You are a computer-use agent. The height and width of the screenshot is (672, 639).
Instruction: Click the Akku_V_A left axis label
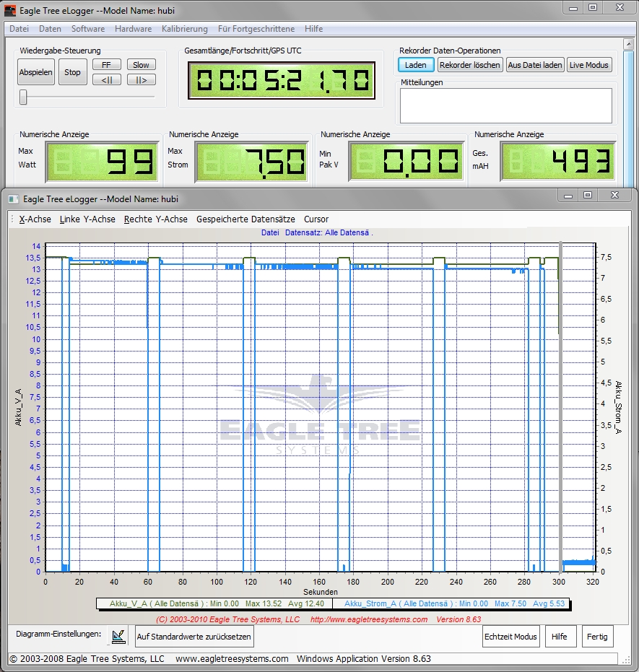(x=19, y=407)
